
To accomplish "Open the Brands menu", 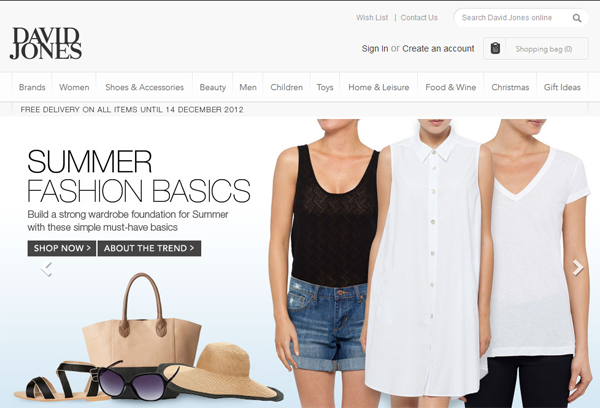I will [32, 87].
